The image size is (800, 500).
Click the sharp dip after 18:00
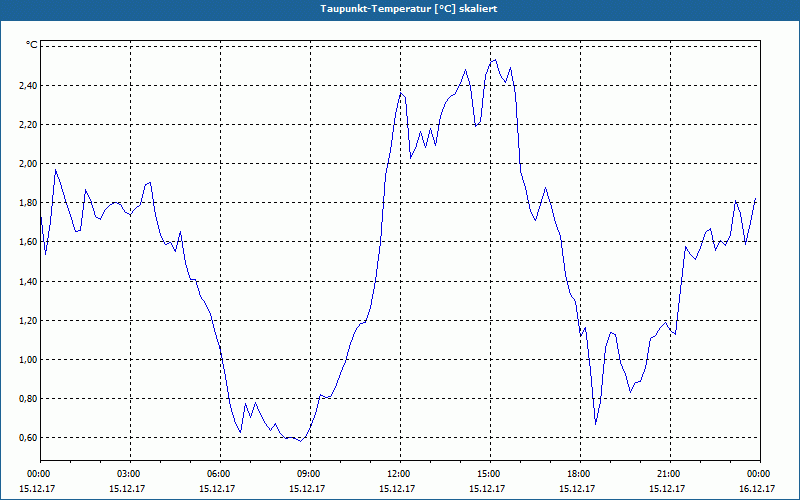click(x=595, y=424)
